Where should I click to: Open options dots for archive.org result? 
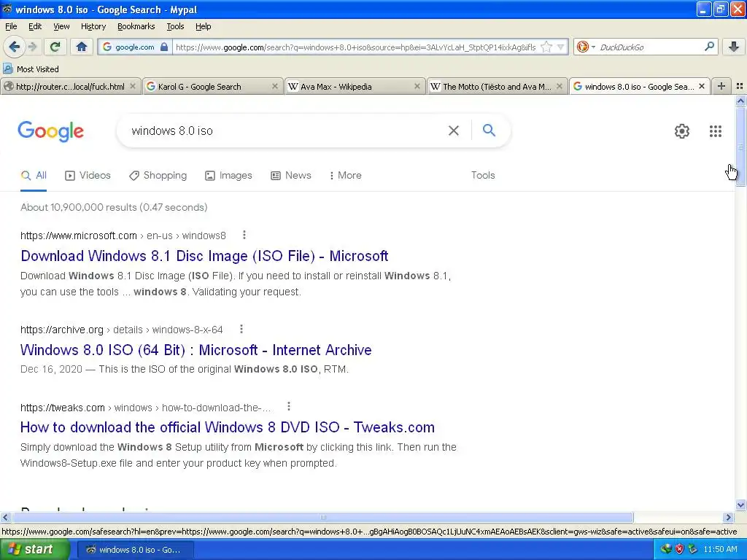point(241,329)
